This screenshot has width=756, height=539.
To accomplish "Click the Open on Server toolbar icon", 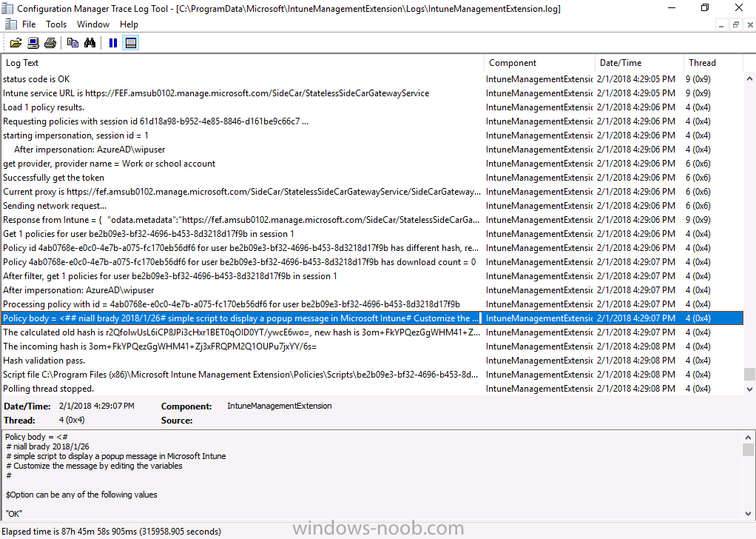I will point(33,43).
